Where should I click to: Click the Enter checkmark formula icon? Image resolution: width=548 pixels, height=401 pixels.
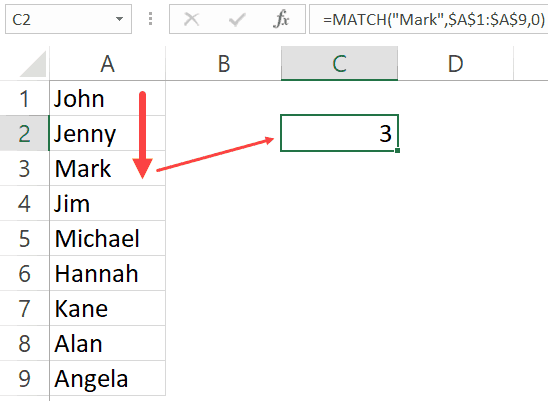click(237, 19)
